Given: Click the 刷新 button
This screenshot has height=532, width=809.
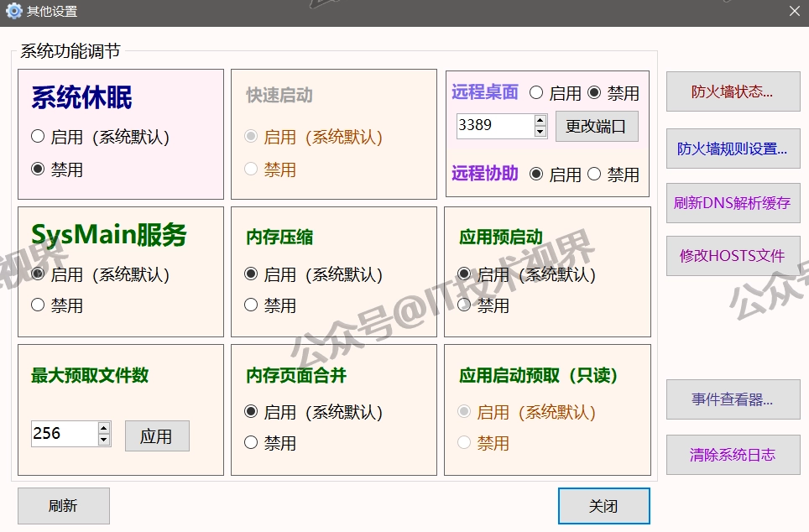Looking at the screenshot, I should 64,506.
